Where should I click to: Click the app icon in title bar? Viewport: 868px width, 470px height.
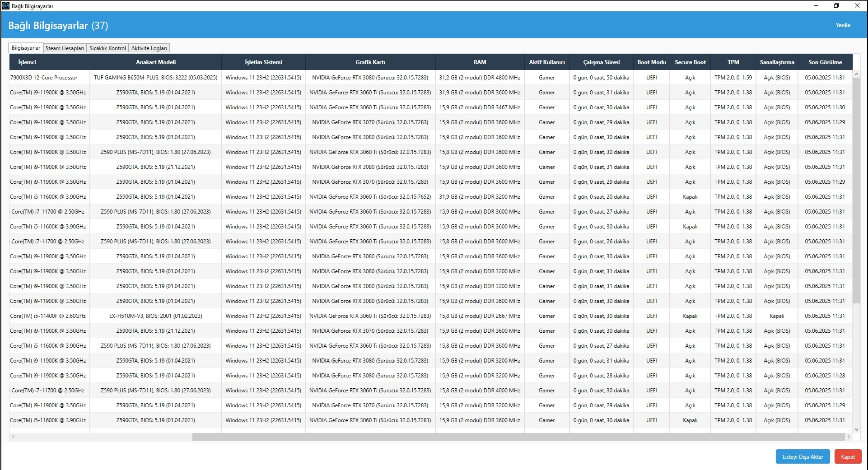click(6, 6)
